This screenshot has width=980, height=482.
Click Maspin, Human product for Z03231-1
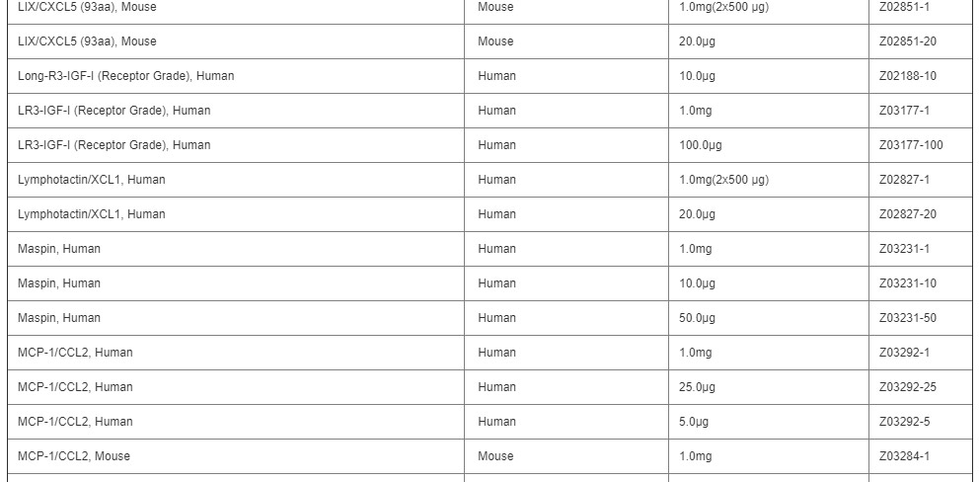tap(59, 249)
